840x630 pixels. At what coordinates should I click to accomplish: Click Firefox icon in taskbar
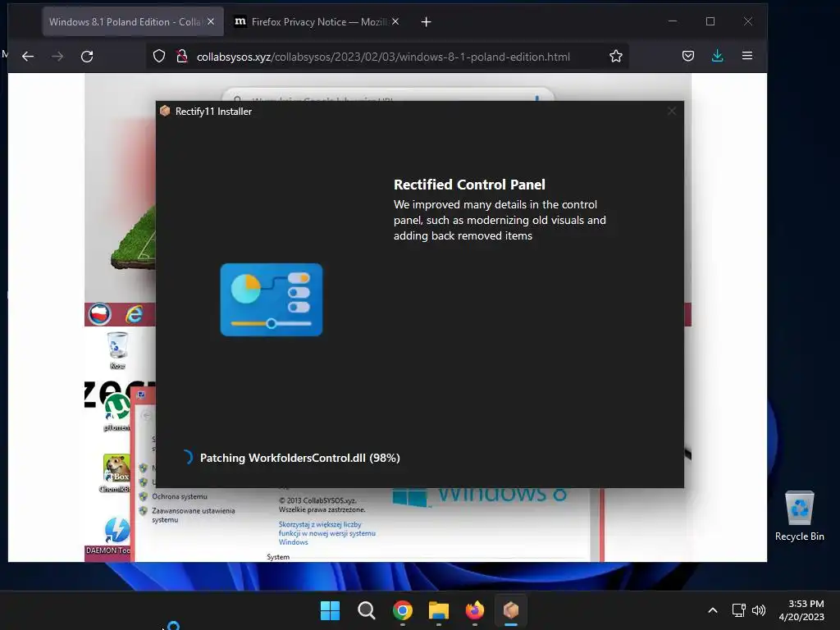[475, 610]
